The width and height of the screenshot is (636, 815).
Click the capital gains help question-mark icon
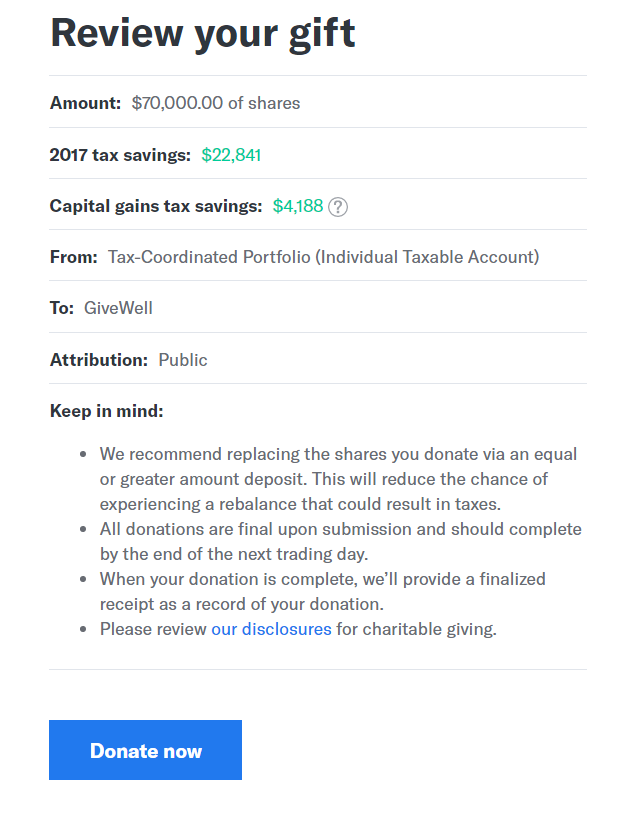338,207
